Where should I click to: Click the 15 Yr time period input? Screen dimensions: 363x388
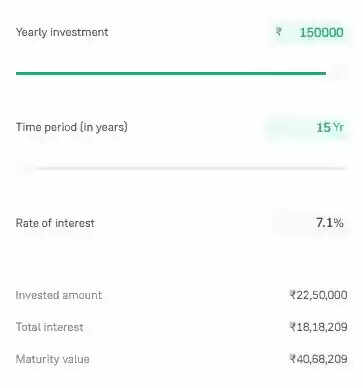[307, 127]
